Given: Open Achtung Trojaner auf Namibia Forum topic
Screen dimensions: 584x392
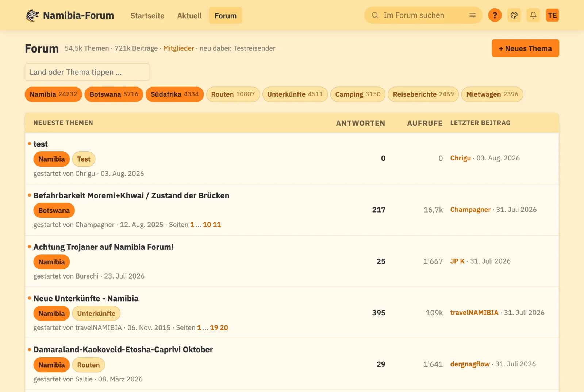Looking at the screenshot, I should coord(104,247).
